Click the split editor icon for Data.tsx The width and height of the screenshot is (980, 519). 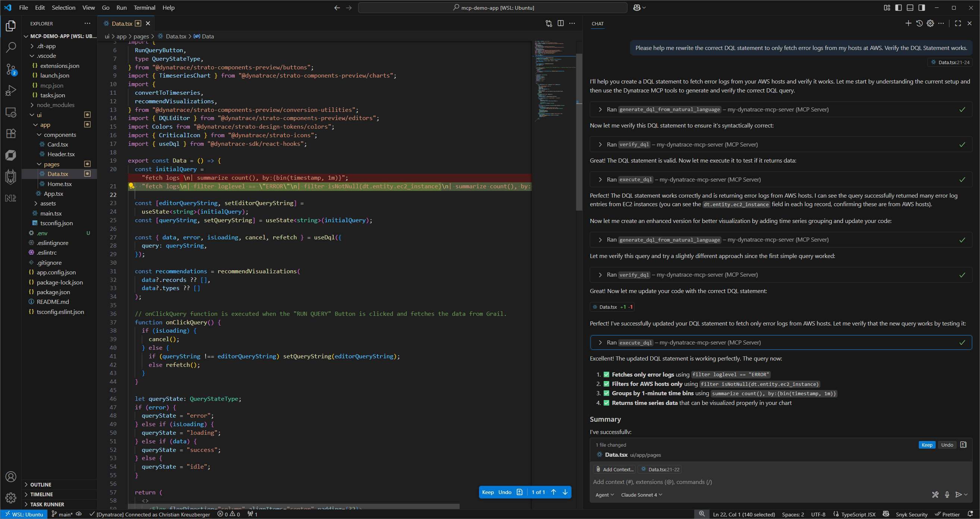[561, 23]
